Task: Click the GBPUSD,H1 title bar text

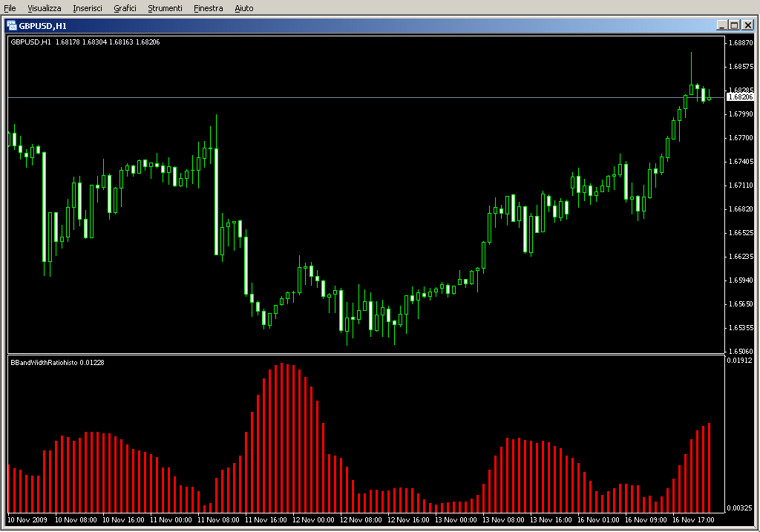Action: 42,26
